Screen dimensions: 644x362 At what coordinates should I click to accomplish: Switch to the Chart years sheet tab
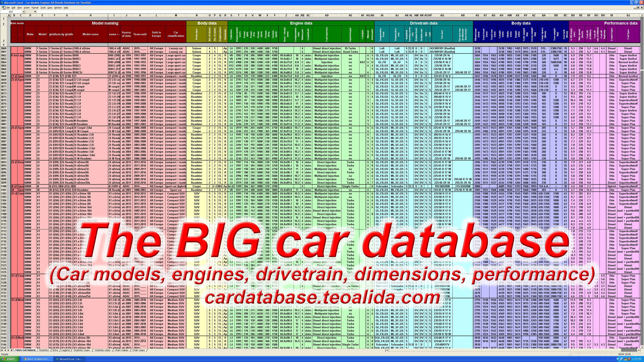click(x=138, y=350)
